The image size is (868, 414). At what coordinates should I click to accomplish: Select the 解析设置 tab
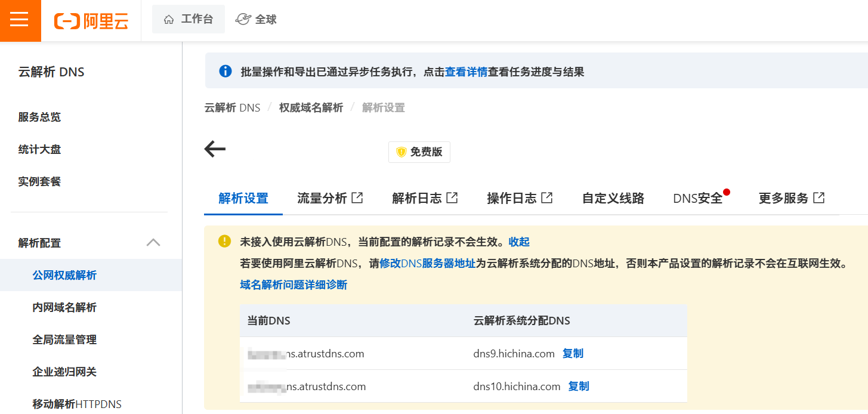(x=243, y=198)
